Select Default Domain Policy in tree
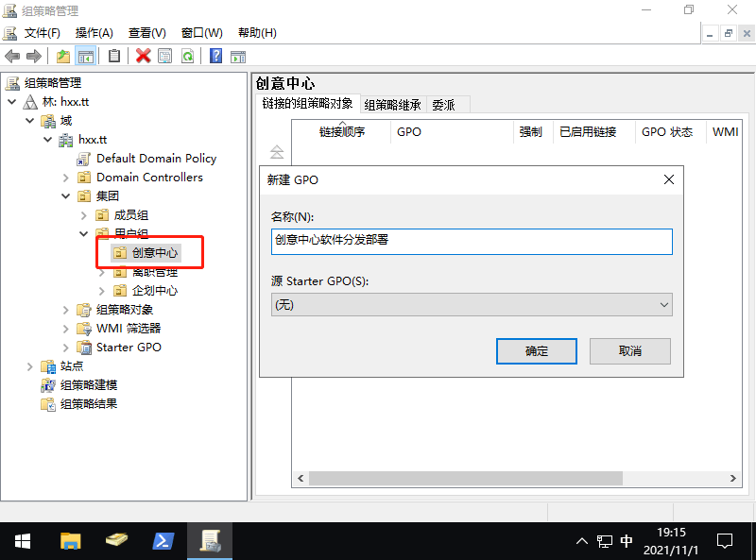The width and height of the screenshot is (756, 560). (156, 159)
